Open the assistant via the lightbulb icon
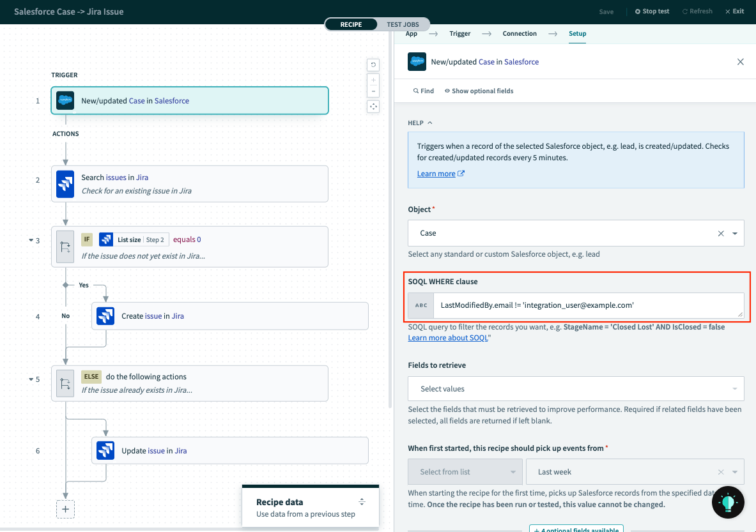The height and width of the screenshot is (532, 756). tap(728, 502)
